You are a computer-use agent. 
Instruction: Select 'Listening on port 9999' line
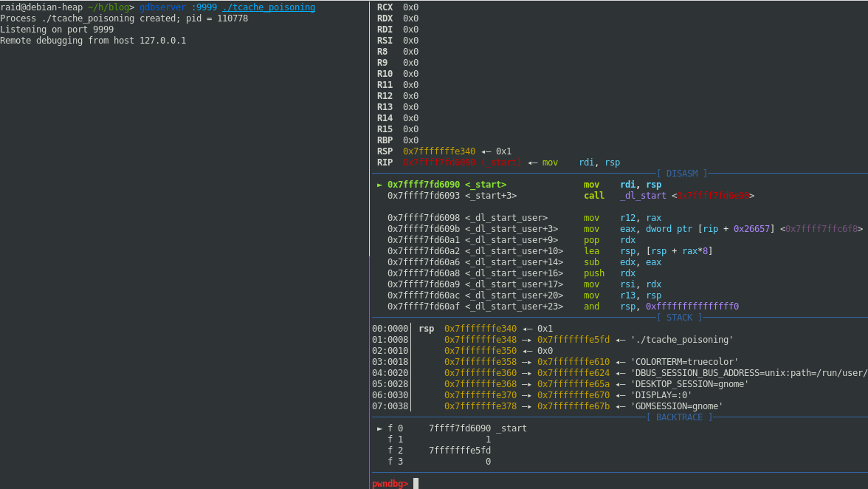(x=57, y=30)
